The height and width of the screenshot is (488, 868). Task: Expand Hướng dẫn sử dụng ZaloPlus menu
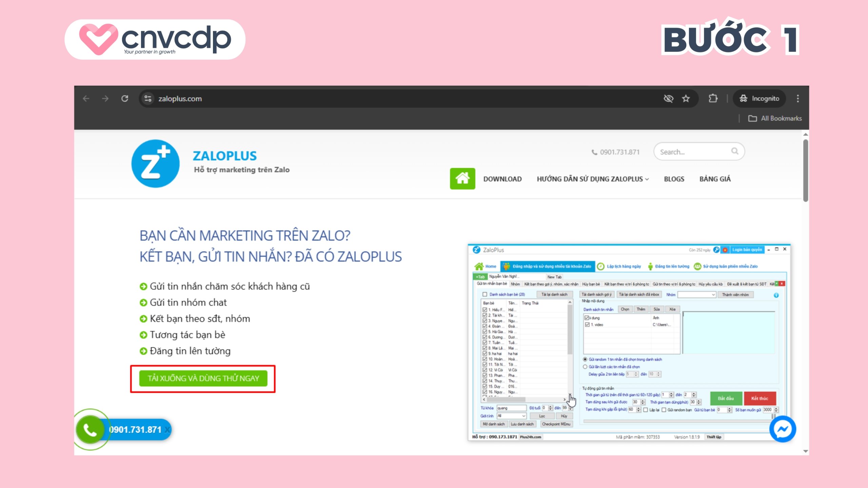pyautogui.click(x=593, y=179)
